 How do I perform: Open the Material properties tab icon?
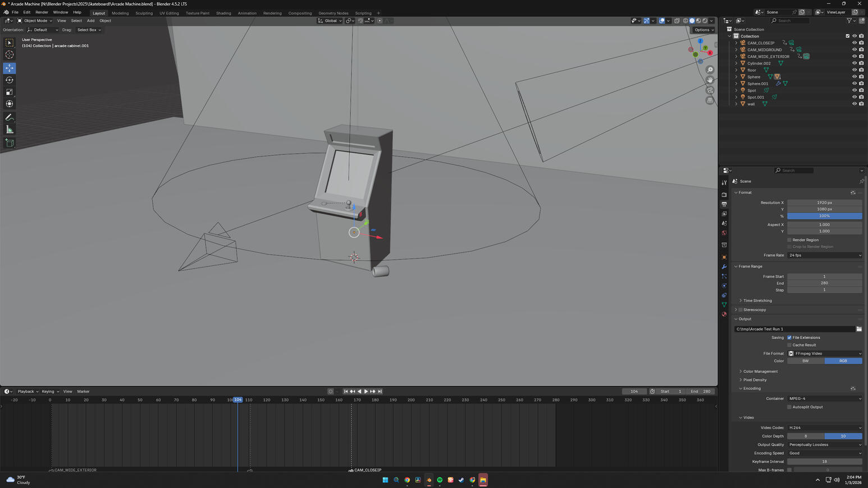(x=724, y=314)
